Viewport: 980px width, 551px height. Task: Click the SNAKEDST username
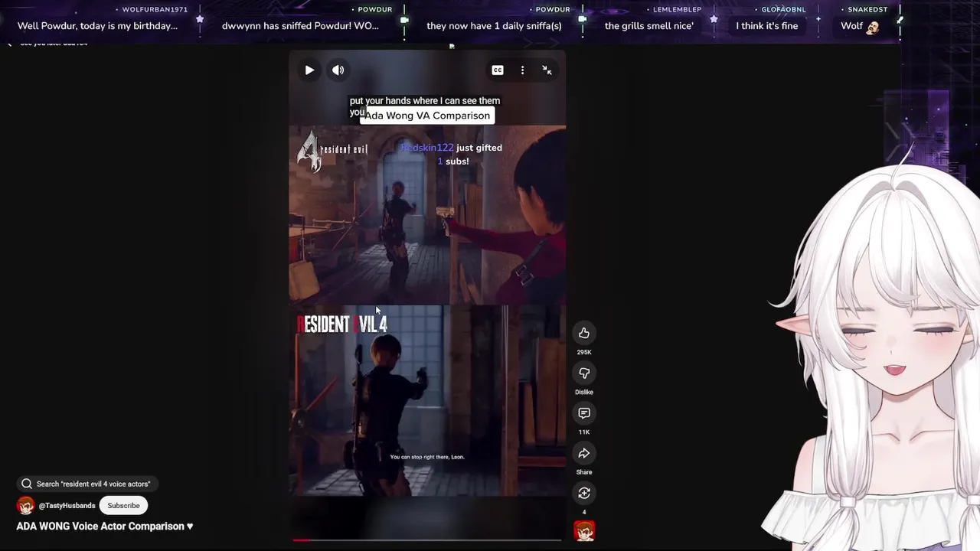(867, 9)
